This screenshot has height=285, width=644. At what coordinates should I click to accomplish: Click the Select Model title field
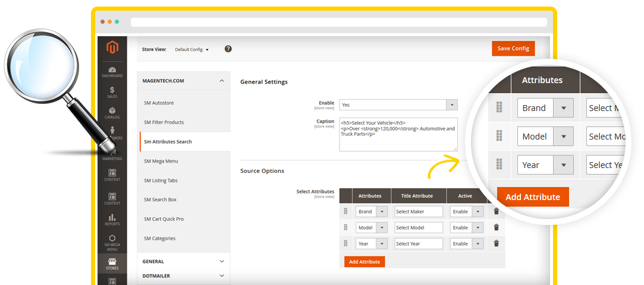(419, 227)
